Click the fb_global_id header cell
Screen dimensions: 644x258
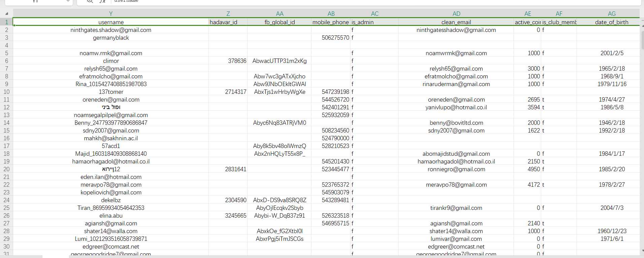point(280,22)
